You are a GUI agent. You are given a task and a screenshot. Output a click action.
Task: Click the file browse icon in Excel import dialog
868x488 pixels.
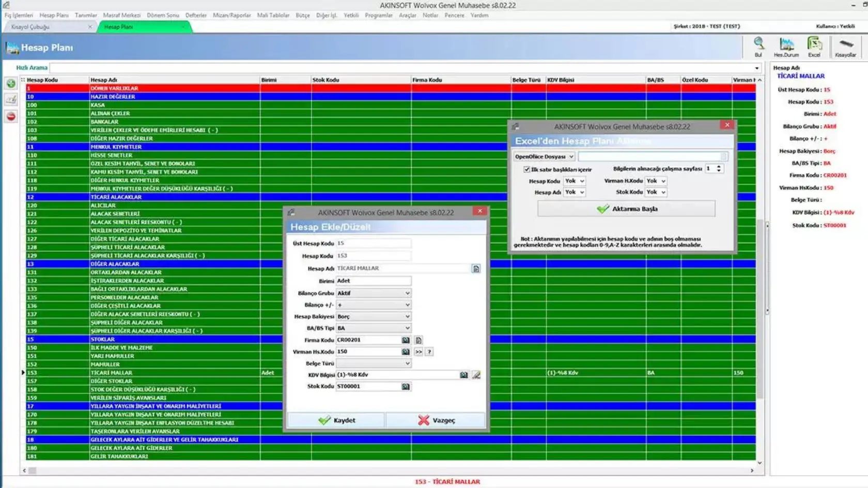click(x=723, y=156)
